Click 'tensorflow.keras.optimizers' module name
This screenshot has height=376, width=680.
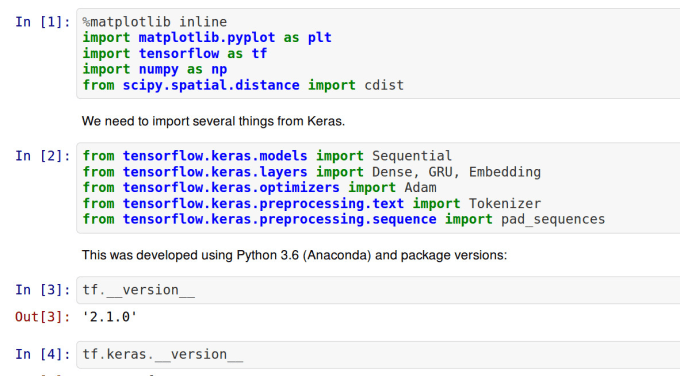tap(231, 187)
